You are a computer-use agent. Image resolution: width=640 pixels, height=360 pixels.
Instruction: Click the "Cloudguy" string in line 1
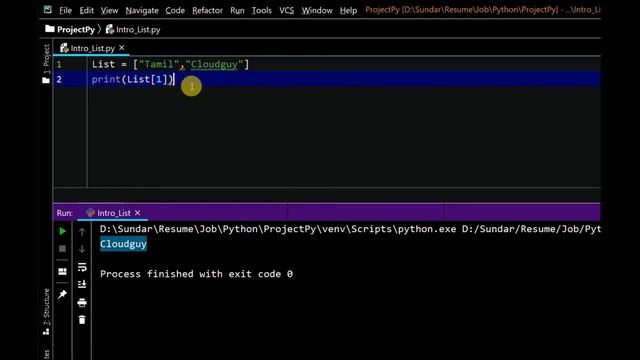click(x=214, y=64)
